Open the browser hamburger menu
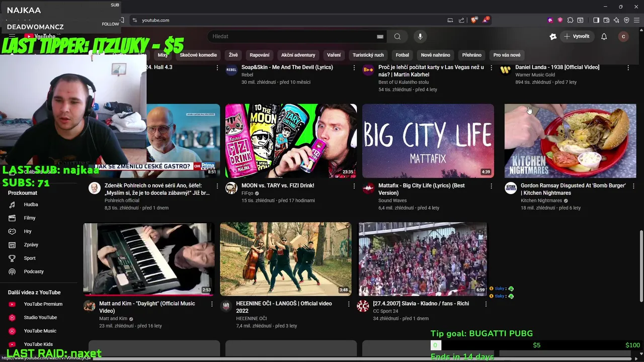644x362 pixels. pos(637,20)
